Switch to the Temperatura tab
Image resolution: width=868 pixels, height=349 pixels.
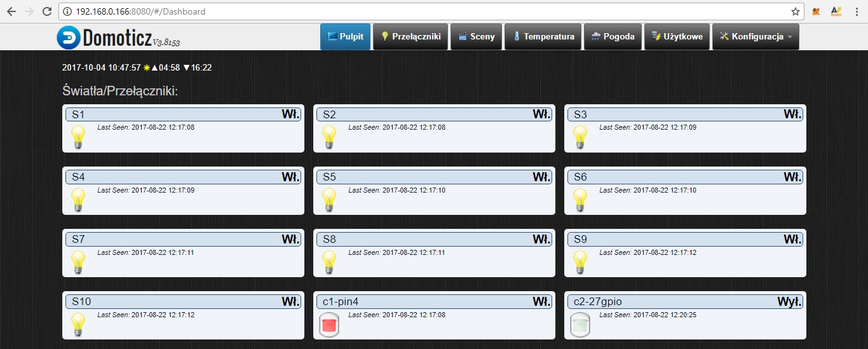[x=544, y=37]
